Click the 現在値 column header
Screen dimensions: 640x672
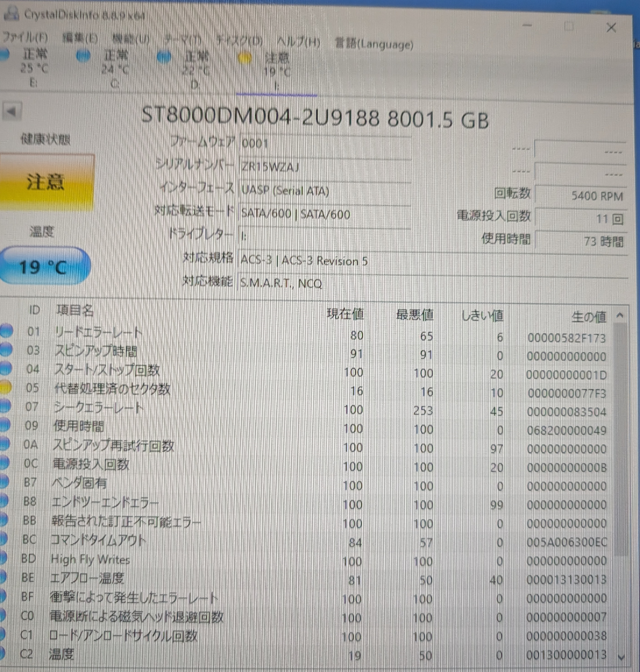pos(346,314)
